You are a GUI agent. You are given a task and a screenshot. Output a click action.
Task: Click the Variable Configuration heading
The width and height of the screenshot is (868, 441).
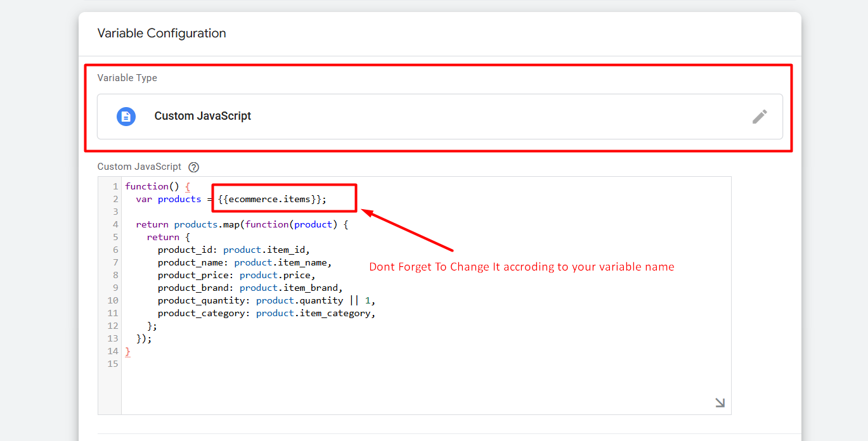162,34
